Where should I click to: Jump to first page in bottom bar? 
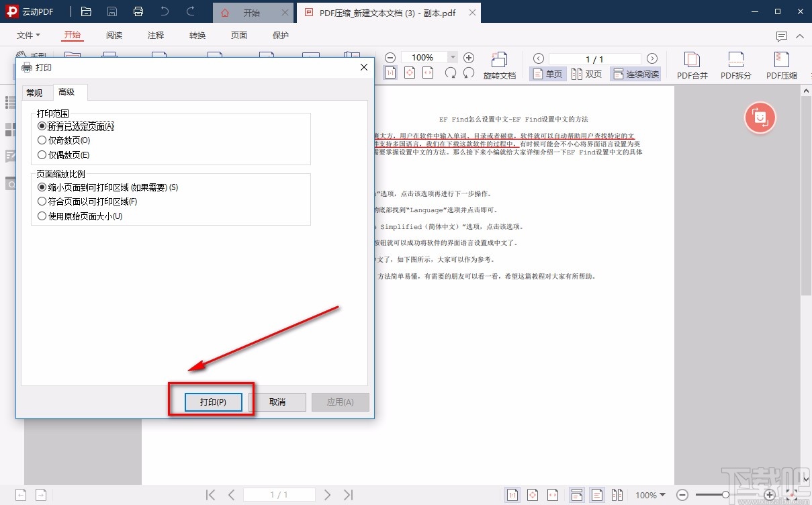pyautogui.click(x=210, y=495)
